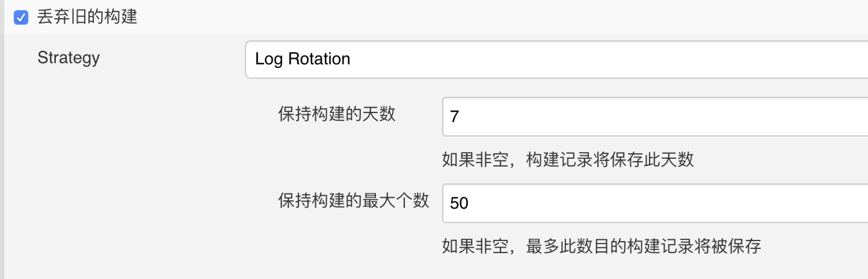Screen dimensions: 868x279
Task: Click help text 最多此数目的构建记录将被保存
Action: tap(644, 246)
